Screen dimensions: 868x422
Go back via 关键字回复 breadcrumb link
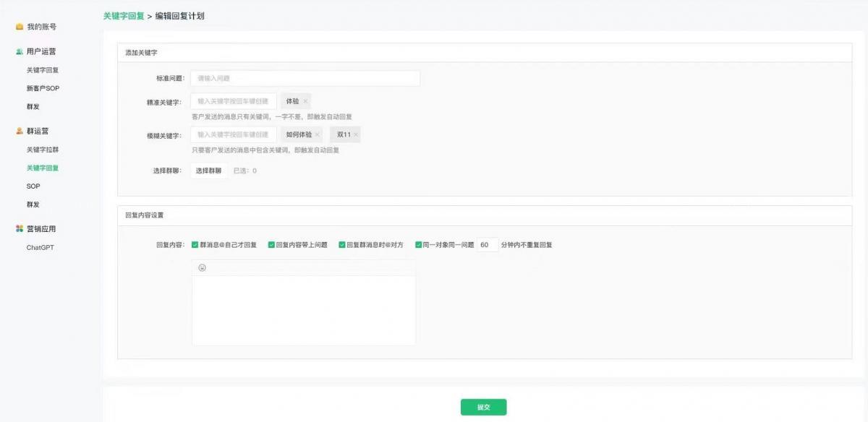pos(124,16)
